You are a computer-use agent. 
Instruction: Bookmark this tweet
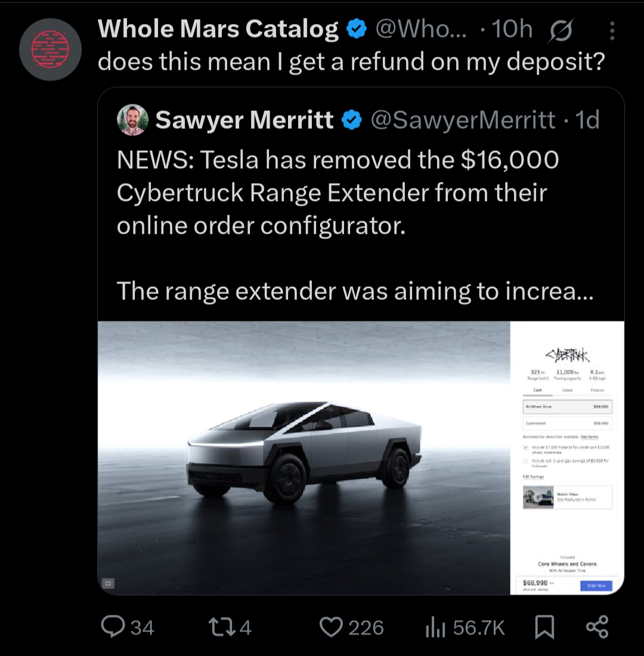coord(544,627)
